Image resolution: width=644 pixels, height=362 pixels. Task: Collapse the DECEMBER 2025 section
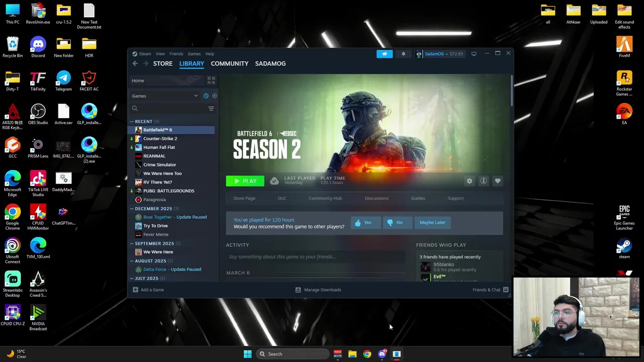point(132,209)
